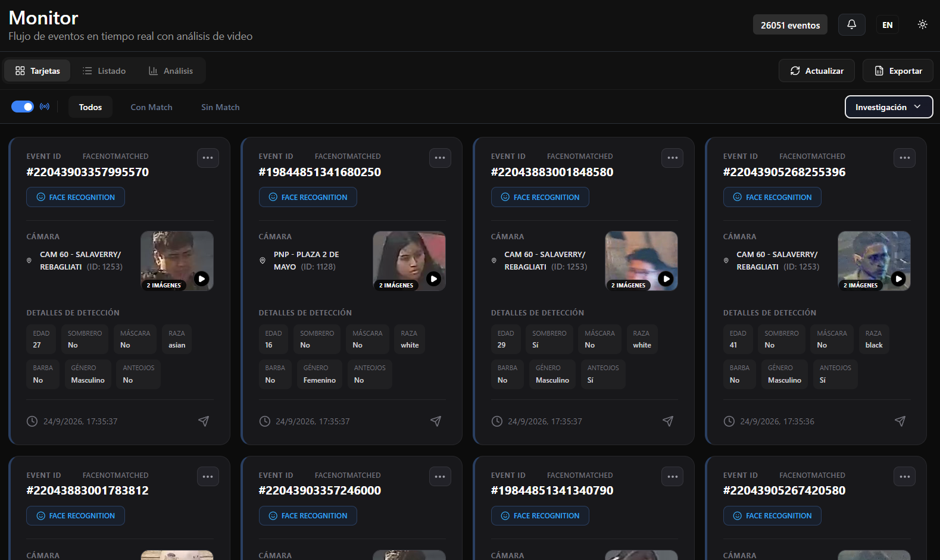Play video for event #22043903357995570
This screenshot has height=560, width=940.
pyautogui.click(x=202, y=279)
